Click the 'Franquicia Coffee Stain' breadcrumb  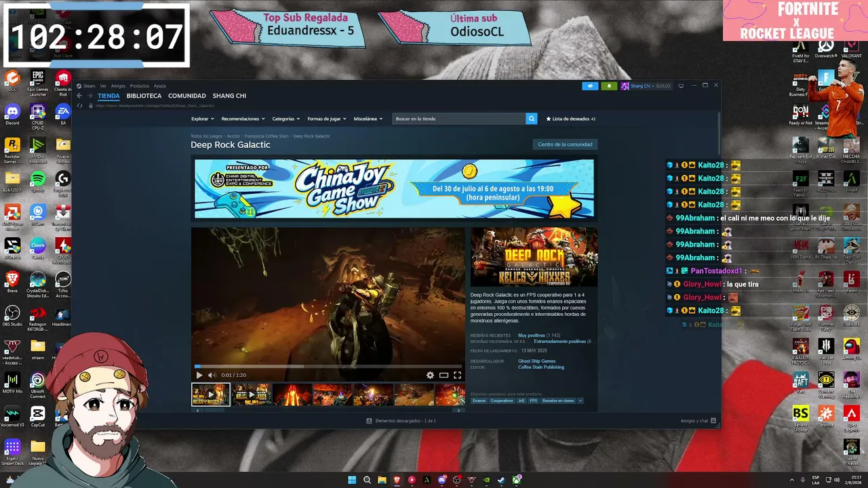pyautogui.click(x=267, y=136)
